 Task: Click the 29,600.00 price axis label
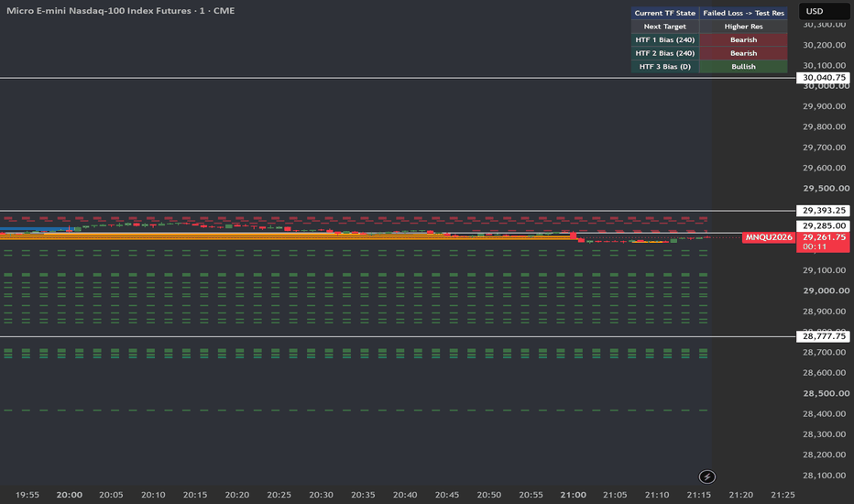coord(824,168)
